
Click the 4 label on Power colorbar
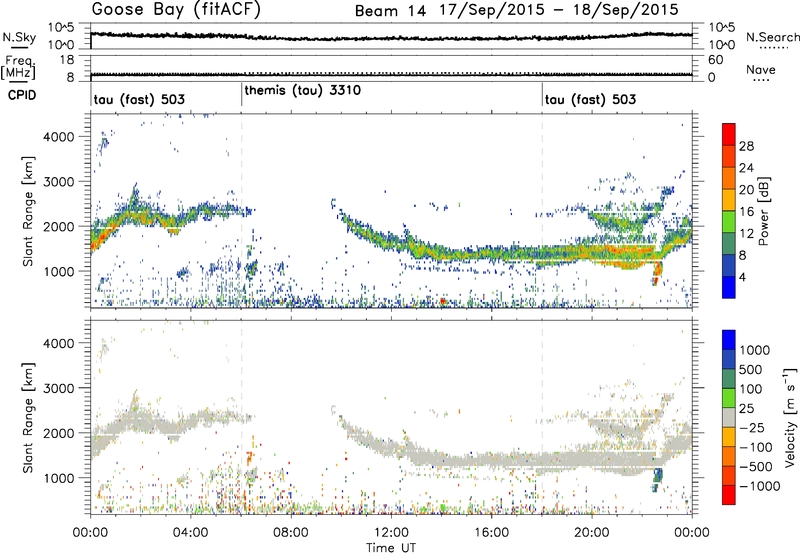[x=743, y=277]
